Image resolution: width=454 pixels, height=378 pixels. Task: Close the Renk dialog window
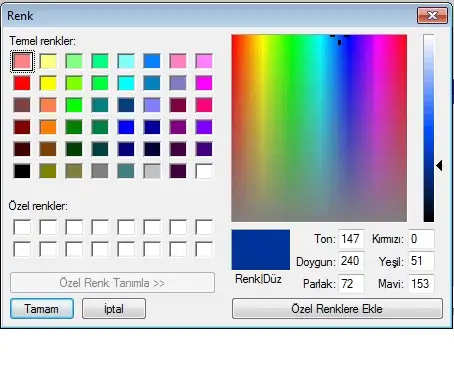point(432,15)
